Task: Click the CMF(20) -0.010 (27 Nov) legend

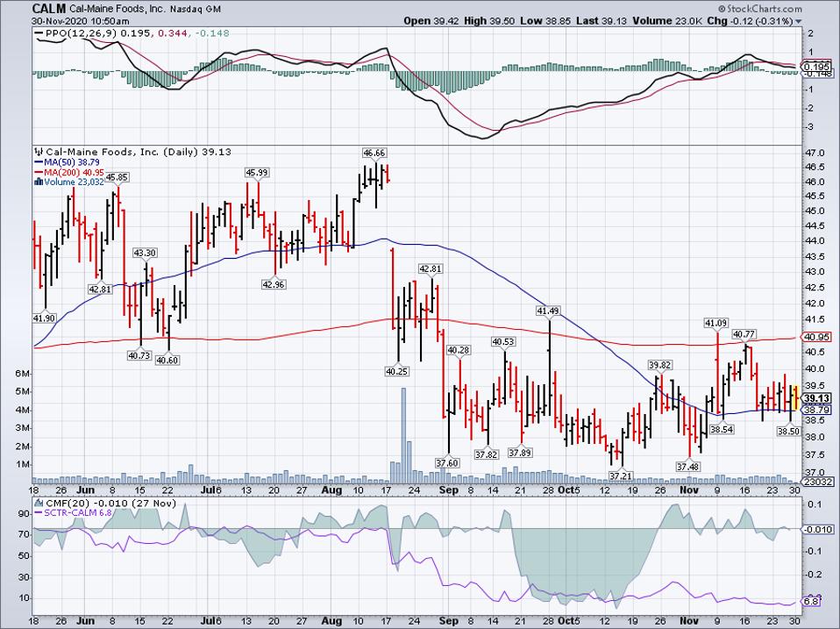Action: 110,504
